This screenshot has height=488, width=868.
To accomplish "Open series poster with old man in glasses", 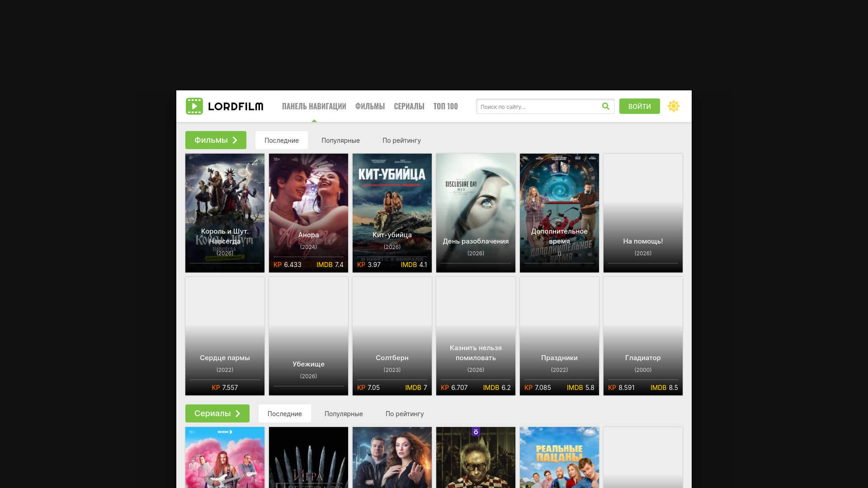I will [476, 457].
